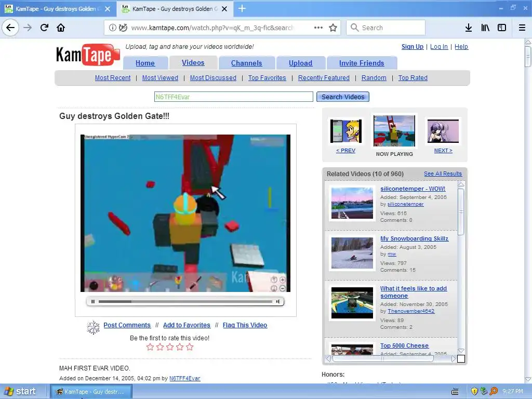
Task: Open the downloads arrow panel
Action: [x=469, y=28]
